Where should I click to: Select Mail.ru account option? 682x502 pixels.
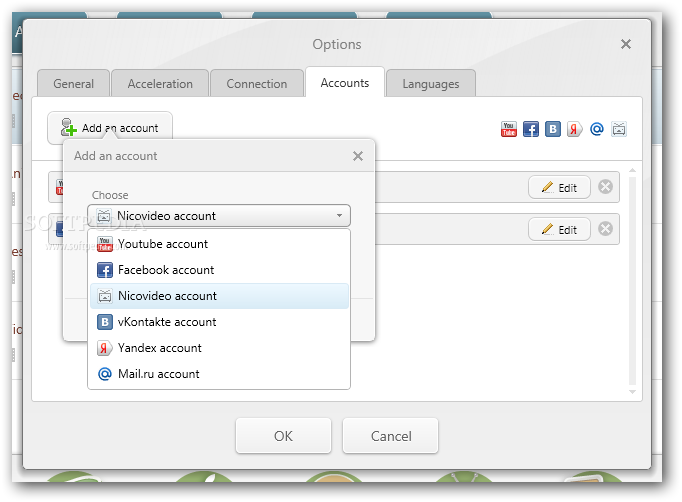[x=219, y=374]
